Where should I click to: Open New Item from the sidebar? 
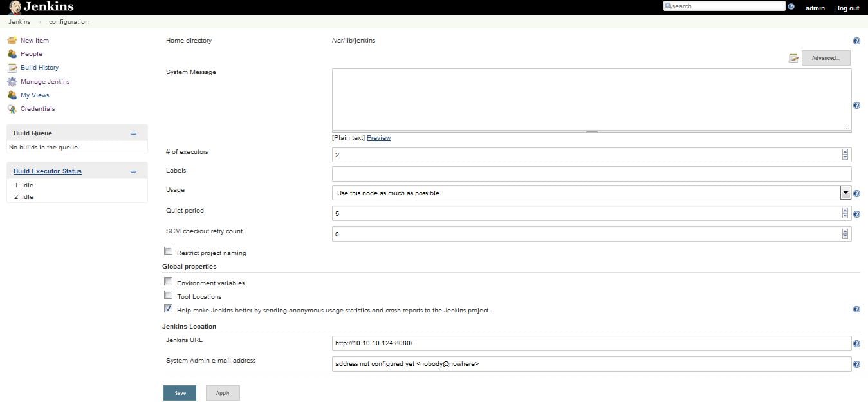point(35,40)
